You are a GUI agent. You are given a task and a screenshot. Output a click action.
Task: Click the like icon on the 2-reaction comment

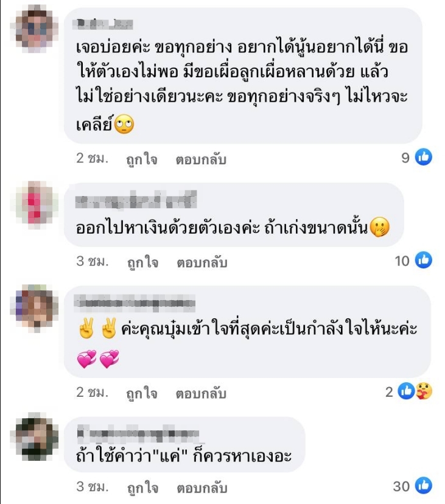[407, 391]
